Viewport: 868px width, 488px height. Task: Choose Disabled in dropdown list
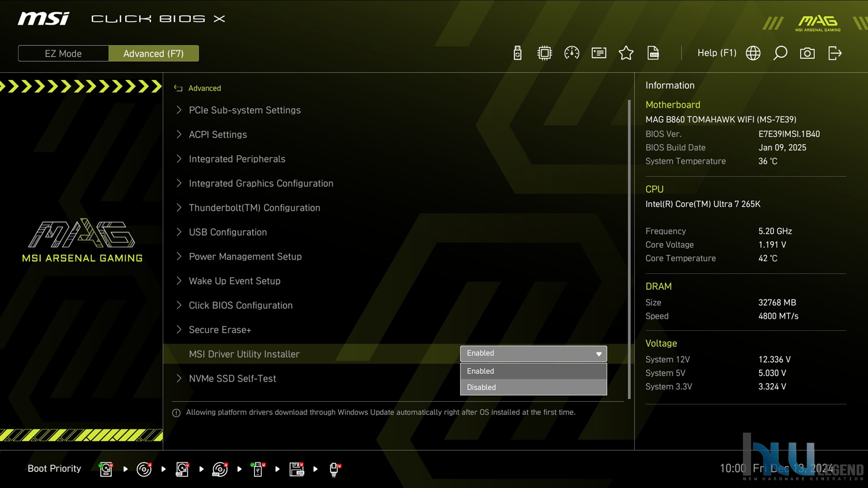click(x=533, y=387)
